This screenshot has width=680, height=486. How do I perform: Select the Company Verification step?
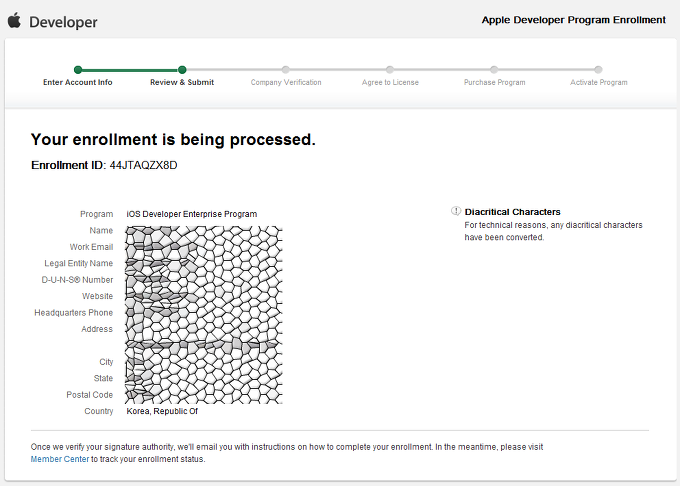(x=286, y=82)
